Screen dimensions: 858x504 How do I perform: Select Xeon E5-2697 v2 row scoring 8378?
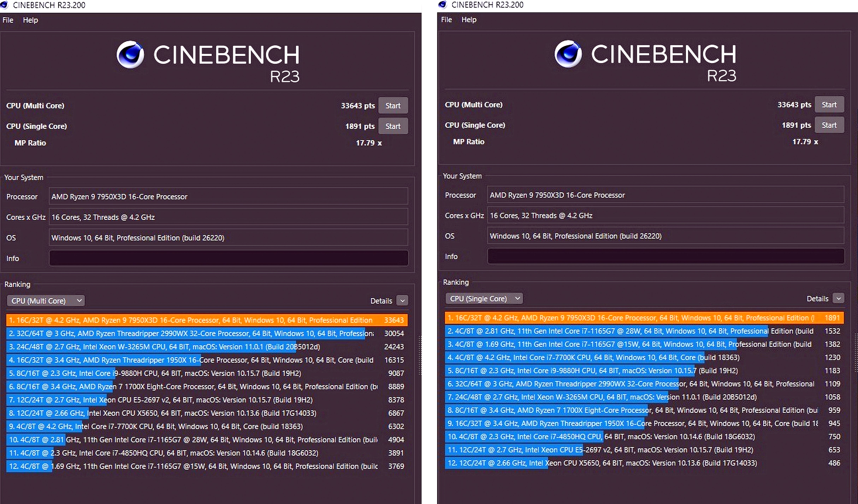coord(207,399)
